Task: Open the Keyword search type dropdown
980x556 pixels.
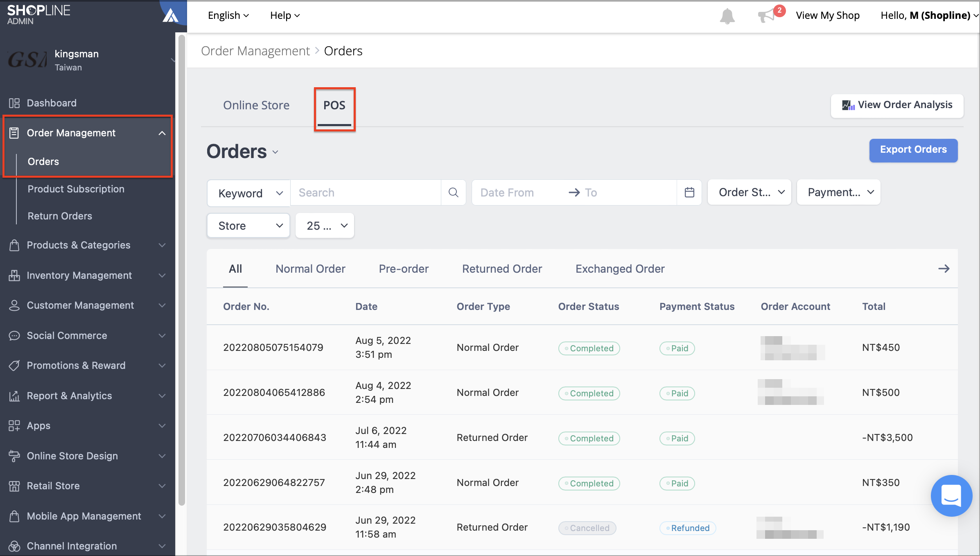Action: pyautogui.click(x=249, y=193)
